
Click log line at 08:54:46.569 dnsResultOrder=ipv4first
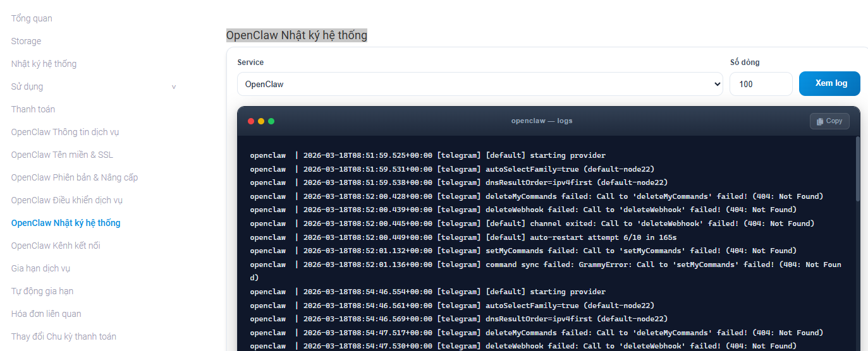[x=458, y=319]
